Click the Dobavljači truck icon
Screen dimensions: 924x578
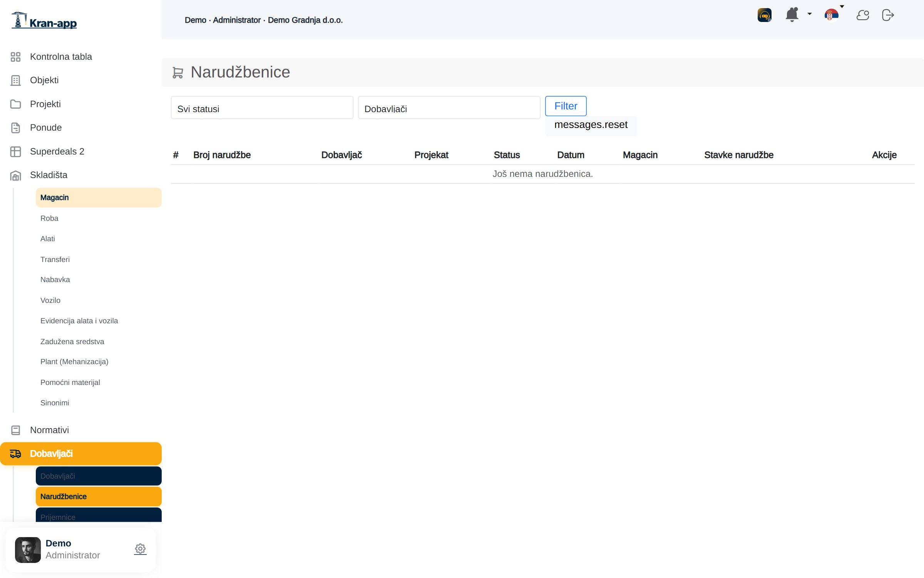click(x=15, y=454)
